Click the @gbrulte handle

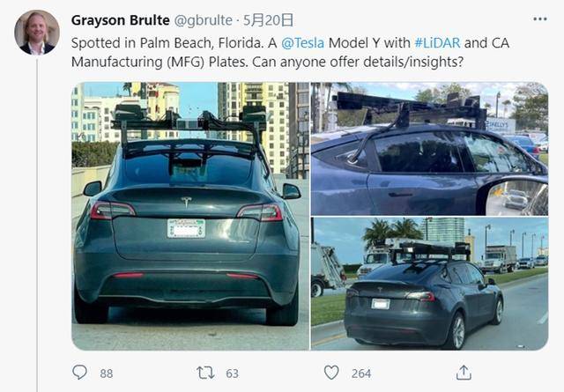[x=203, y=20]
